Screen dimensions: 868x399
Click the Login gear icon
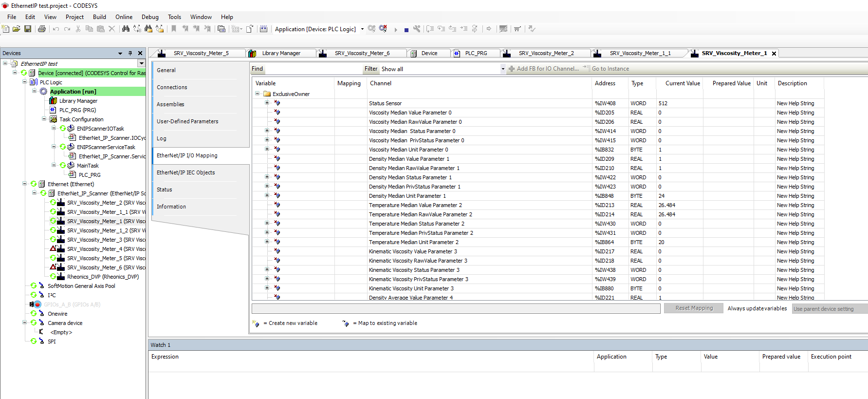[x=372, y=29]
